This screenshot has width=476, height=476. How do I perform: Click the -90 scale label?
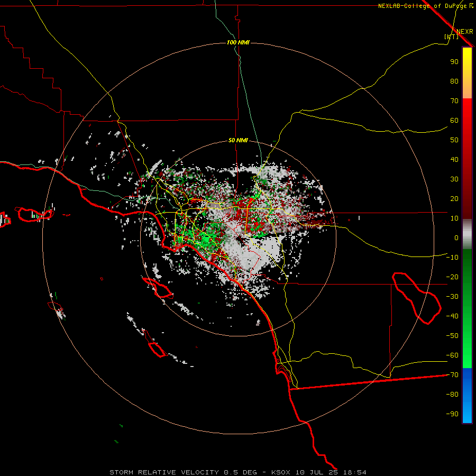coord(452,414)
